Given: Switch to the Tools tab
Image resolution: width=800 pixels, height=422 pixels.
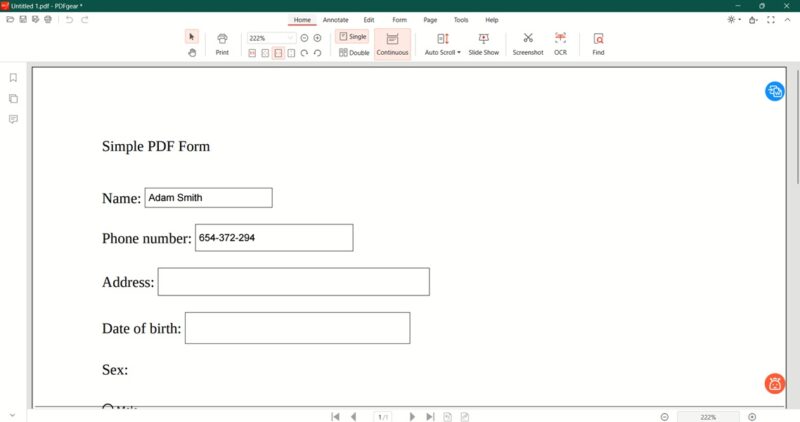Looking at the screenshot, I should click(x=461, y=20).
